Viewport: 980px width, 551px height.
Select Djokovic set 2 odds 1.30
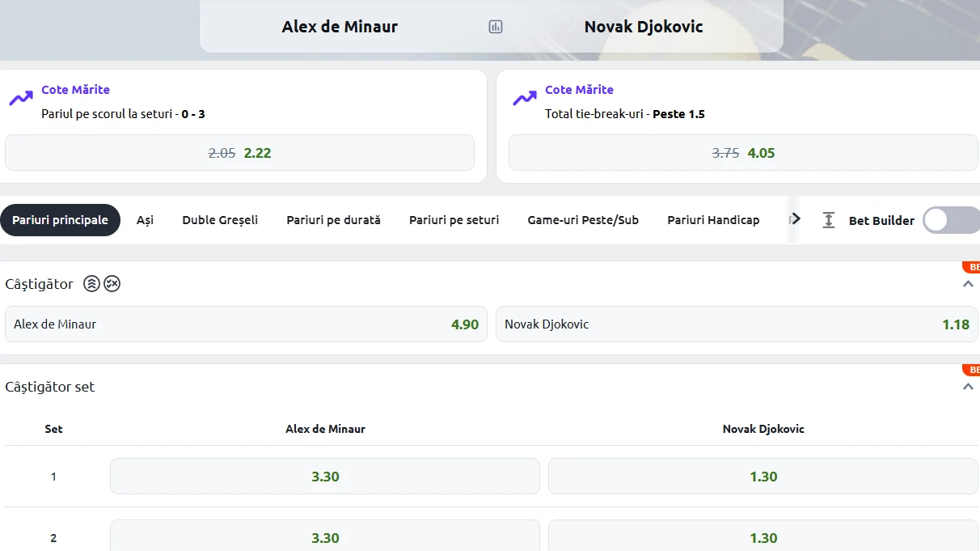pyautogui.click(x=763, y=536)
